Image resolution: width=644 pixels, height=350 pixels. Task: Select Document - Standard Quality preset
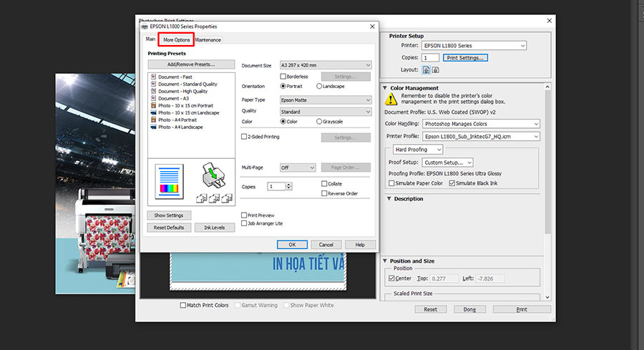pyautogui.click(x=187, y=84)
